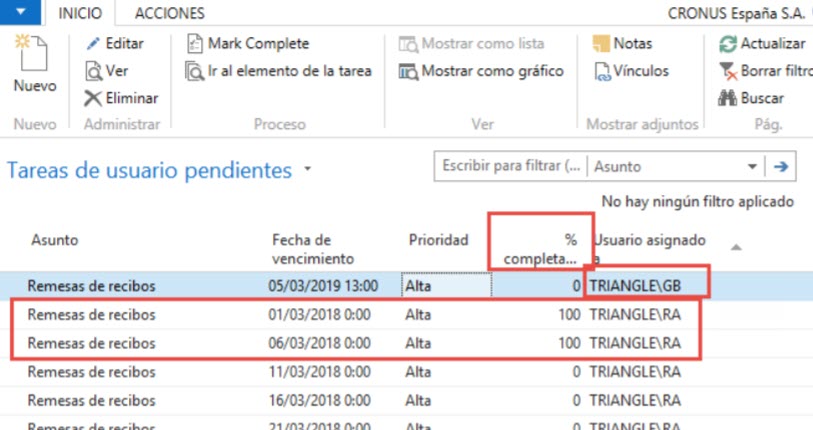Viewport: 813px width, 430px height.
Task: Select row dated 06/03/2018 0:00
Action: 406,343
